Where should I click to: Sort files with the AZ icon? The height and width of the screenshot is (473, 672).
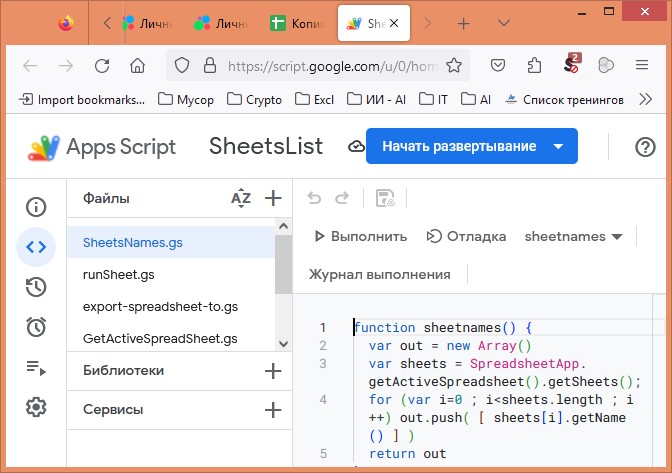241,198
